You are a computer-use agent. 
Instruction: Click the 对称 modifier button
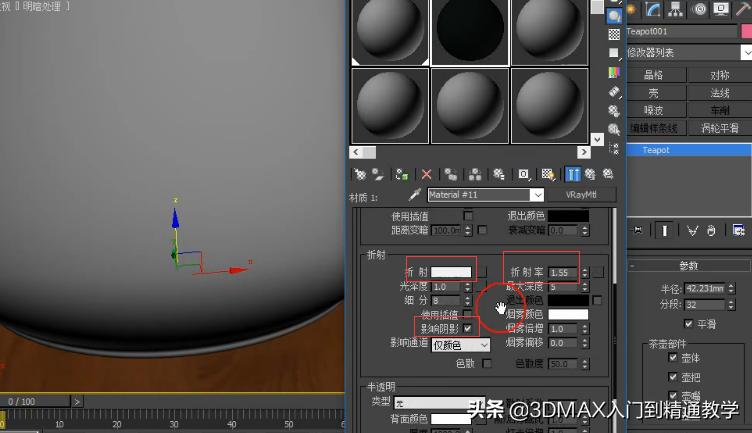click(720, 75)
